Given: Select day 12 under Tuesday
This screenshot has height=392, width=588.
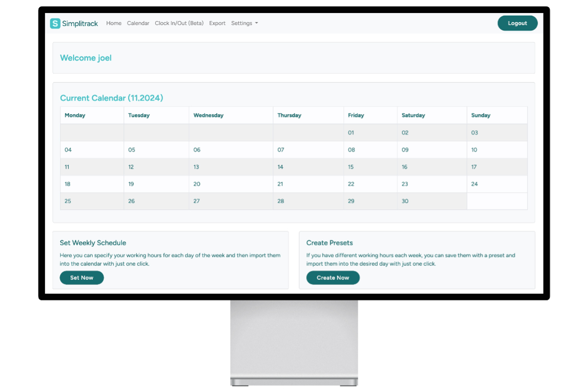Looking at the screenshot, I should pyautogui.click(x=131, y=167).
